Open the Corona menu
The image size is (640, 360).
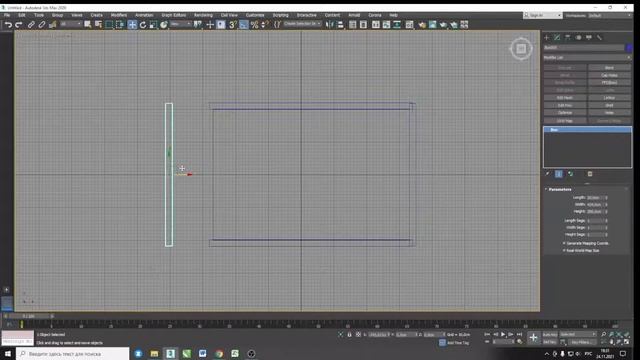(375, 15)
